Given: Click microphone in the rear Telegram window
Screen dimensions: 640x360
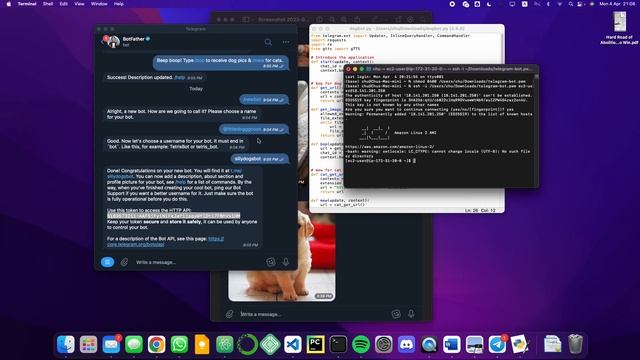Looking at the screenshot, I should (x=411, y=313).
